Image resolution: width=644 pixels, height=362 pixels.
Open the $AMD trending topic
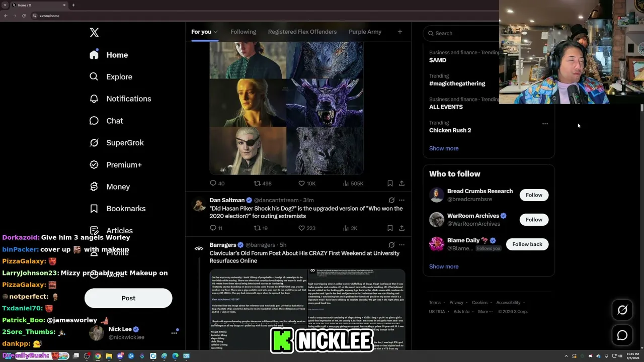[438, 60]
